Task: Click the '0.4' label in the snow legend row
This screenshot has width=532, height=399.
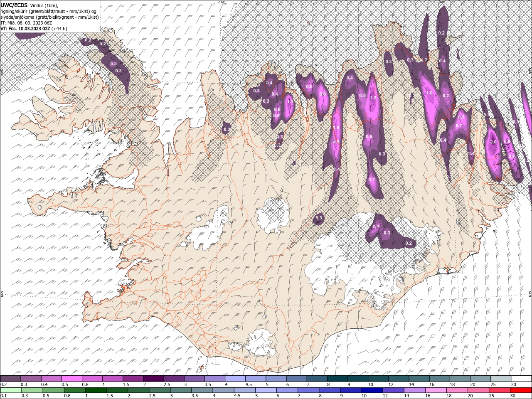Action: pos(44,384)
